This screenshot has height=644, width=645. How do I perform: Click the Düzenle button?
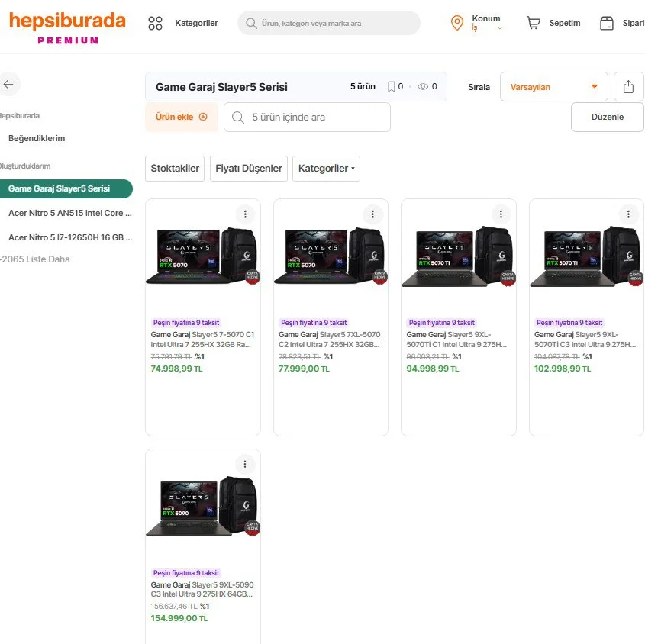(607, 117)
